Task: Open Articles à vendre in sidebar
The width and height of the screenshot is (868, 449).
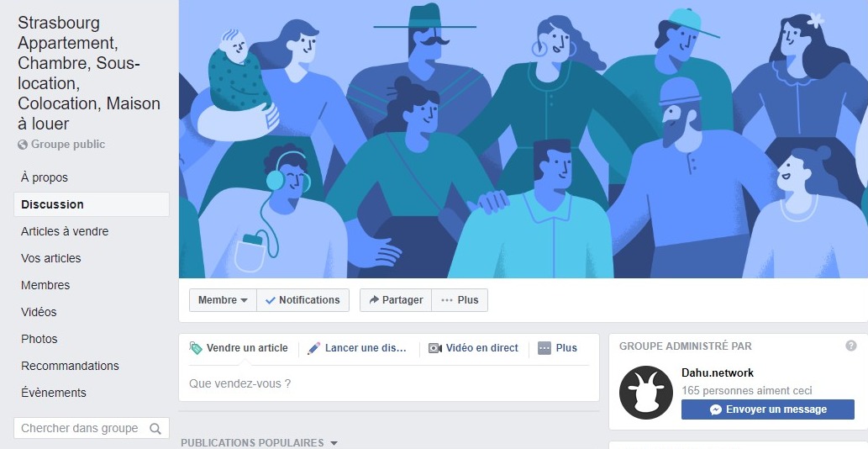Action: [65, 231]
